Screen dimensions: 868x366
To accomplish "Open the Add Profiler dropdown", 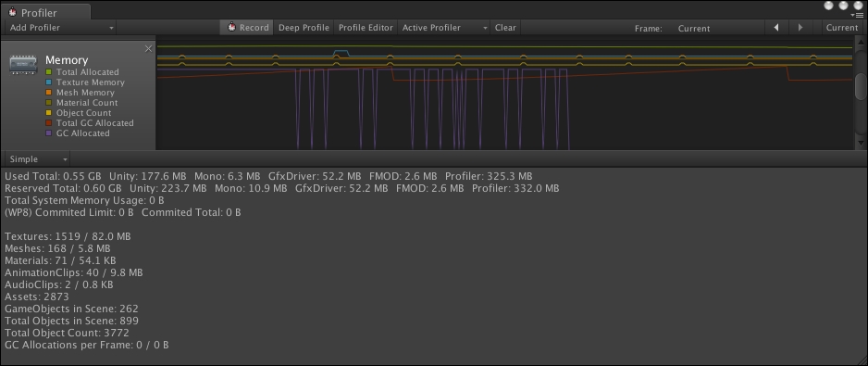I will pos(61,27).
